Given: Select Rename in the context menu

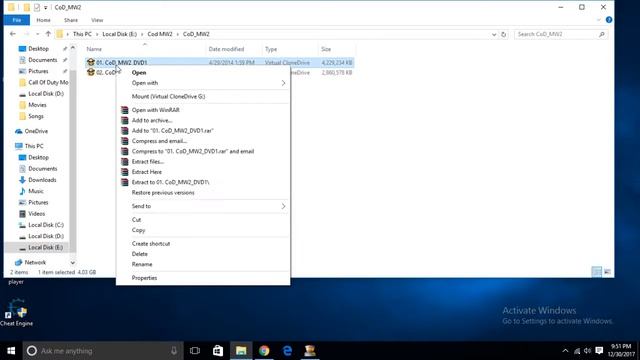Looking at the screenshot, I should point(142,264).
